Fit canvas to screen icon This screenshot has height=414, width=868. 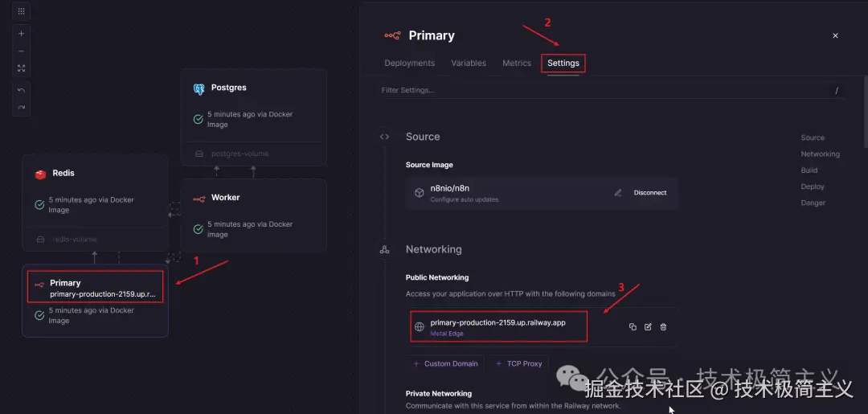(x=21, y=68)
